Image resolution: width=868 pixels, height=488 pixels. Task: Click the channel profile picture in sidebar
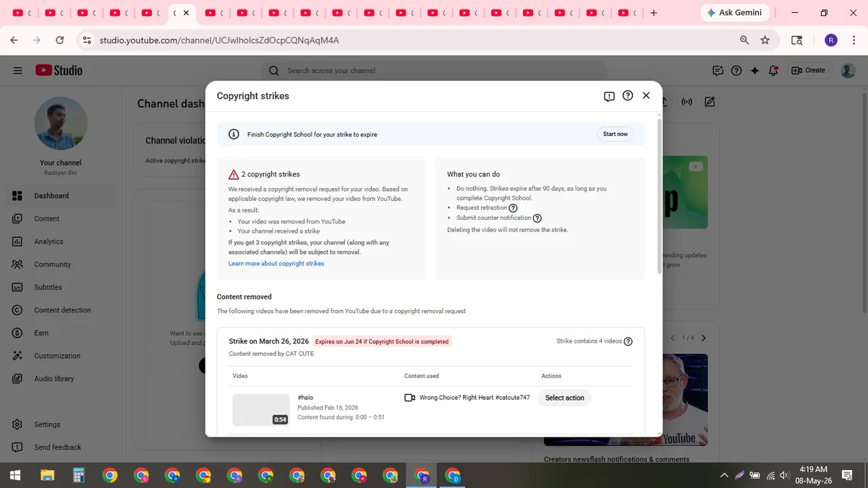tap(61, 124)
